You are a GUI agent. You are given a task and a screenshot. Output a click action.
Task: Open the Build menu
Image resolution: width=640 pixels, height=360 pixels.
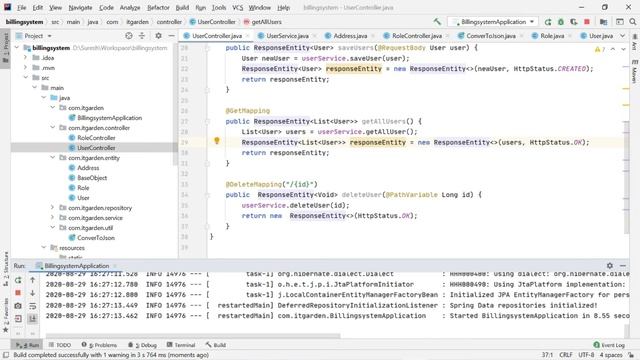coord(182,7)
